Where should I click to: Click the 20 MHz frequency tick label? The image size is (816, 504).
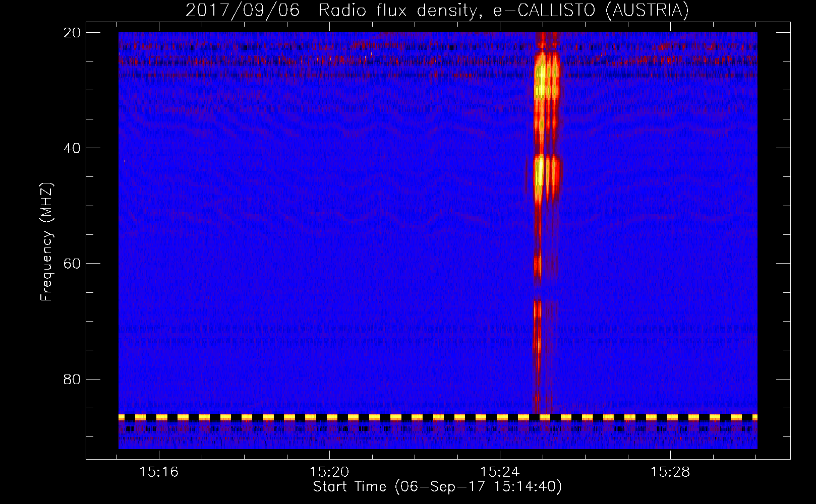72,33
